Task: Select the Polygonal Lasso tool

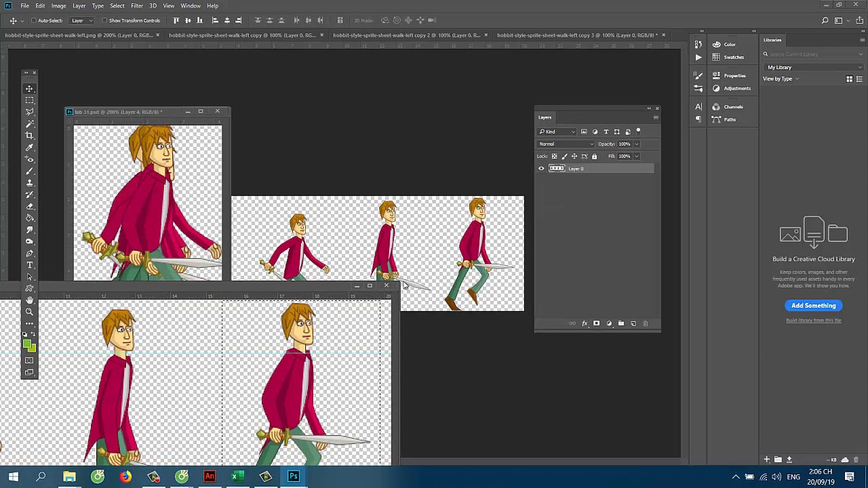Action: click(29, 112)
